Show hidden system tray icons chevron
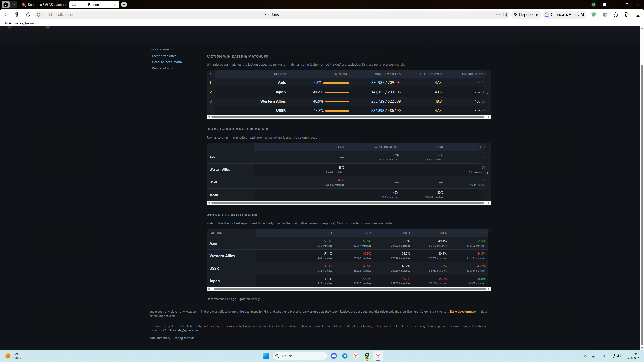Image resolution: width=644 pixels, height=362 pixels. [x=585, y=356]
